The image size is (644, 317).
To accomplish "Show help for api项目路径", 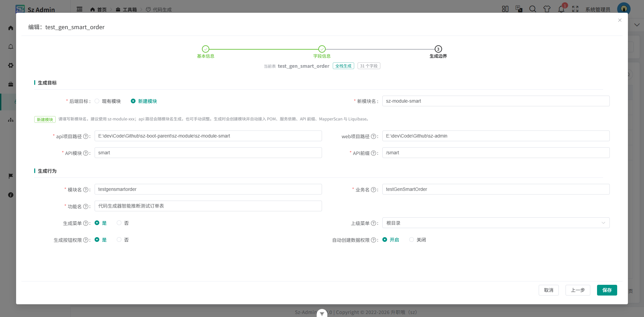I will pyautogui.click(x=86, y=136).
